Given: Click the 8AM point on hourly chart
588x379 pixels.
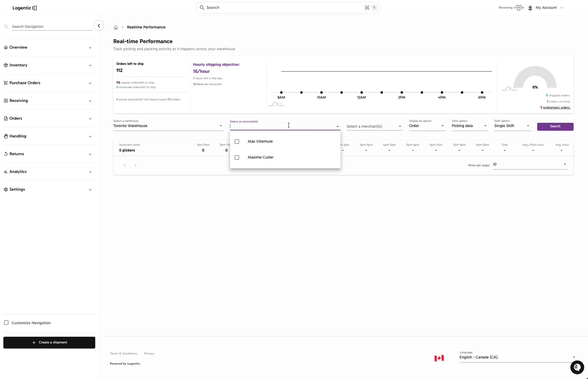Looking at the screenshot, I should coord(281,93).
